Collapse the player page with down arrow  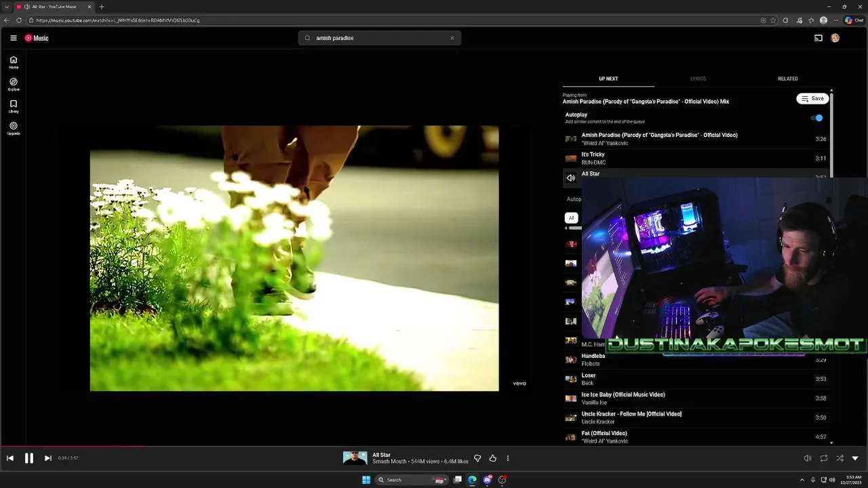(x=855, y=458)
